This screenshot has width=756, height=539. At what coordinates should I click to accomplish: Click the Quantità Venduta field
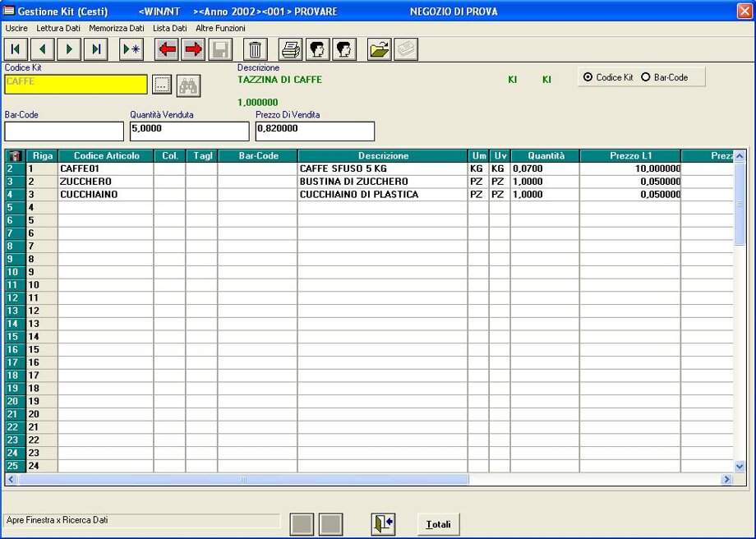(188, 131)
